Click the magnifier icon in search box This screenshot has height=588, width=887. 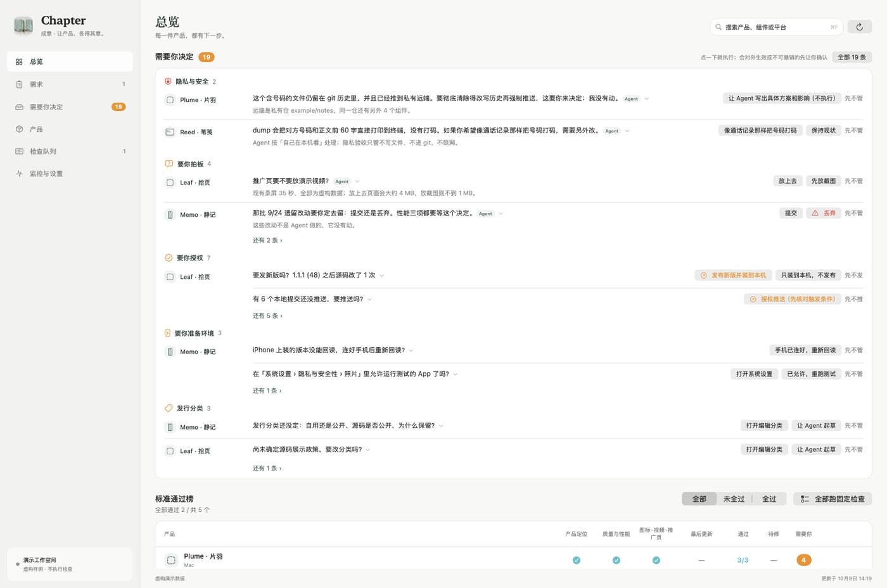pos(718,27)
